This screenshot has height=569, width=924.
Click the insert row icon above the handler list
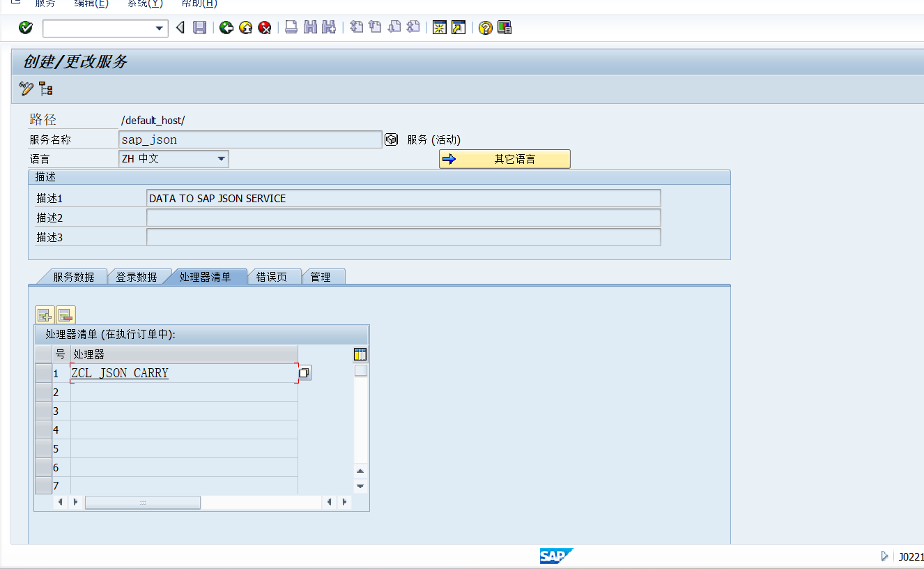45,315
